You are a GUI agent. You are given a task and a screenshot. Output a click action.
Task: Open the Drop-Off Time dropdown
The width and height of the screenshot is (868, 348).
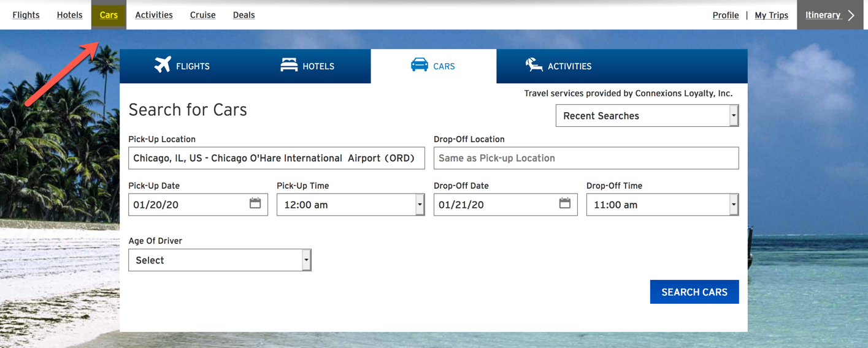pos(663,205)
